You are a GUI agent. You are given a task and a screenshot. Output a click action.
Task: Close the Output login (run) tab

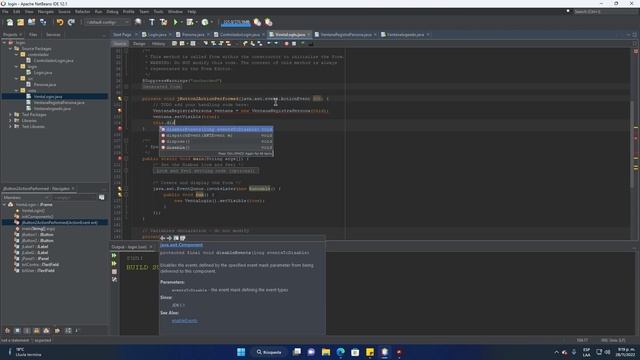[151, 247]
